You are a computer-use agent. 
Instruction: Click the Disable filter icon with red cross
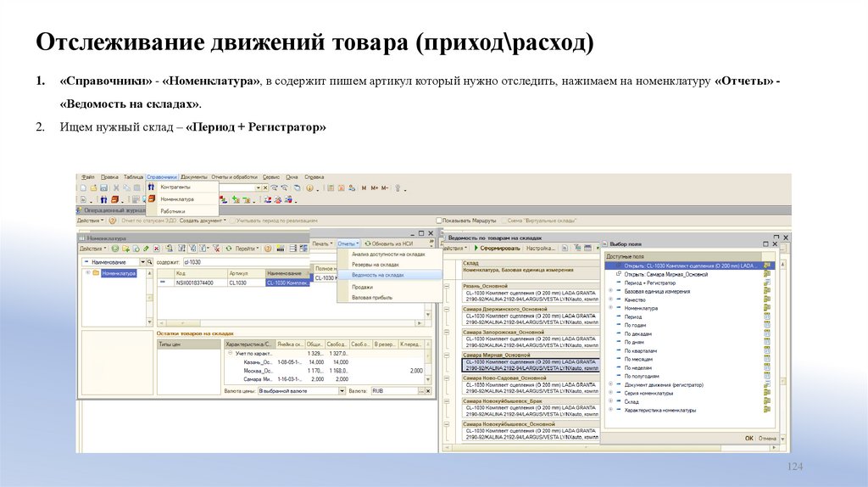tap(216, 249)
